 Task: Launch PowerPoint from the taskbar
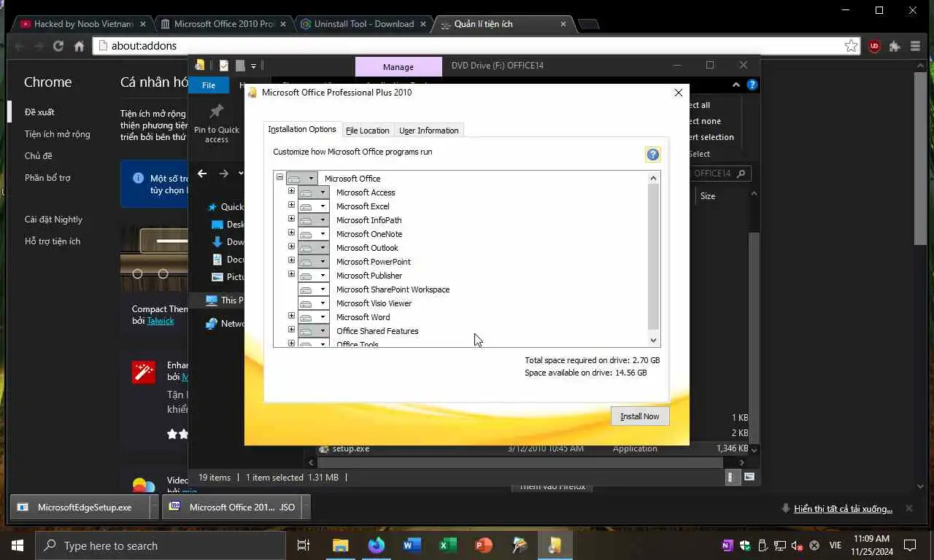(484, 545)
